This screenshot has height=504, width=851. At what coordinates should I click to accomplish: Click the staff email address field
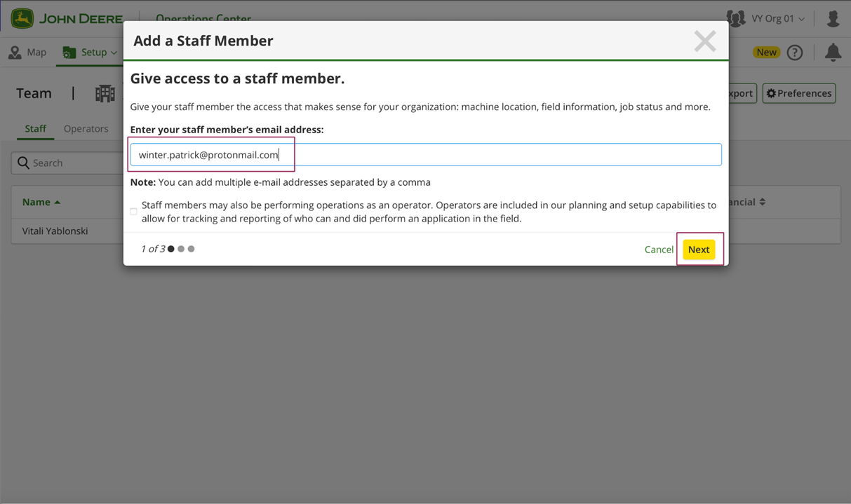425,155
